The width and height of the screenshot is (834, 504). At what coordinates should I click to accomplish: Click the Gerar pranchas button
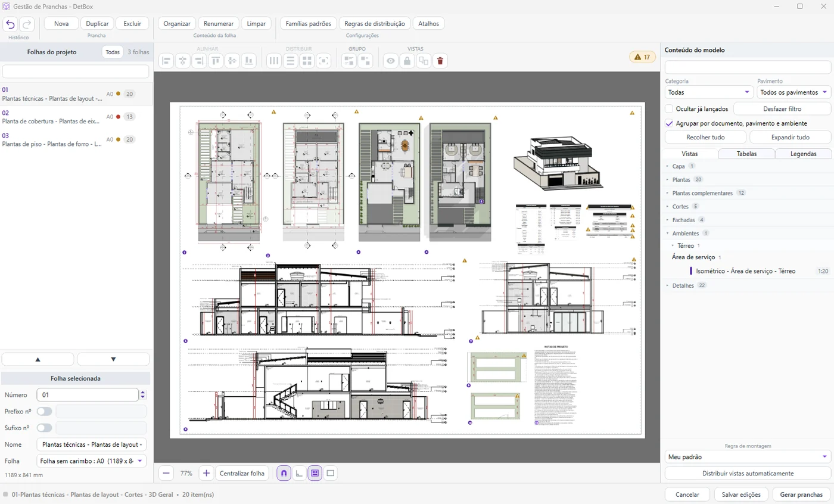click(801, 494)
